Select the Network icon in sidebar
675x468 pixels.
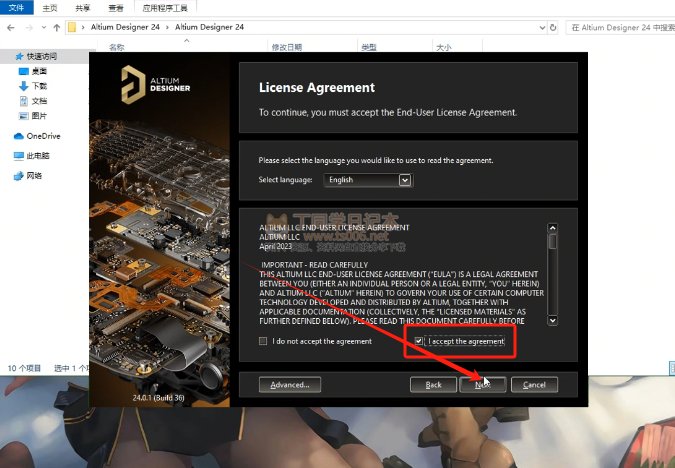coord(19,176)
